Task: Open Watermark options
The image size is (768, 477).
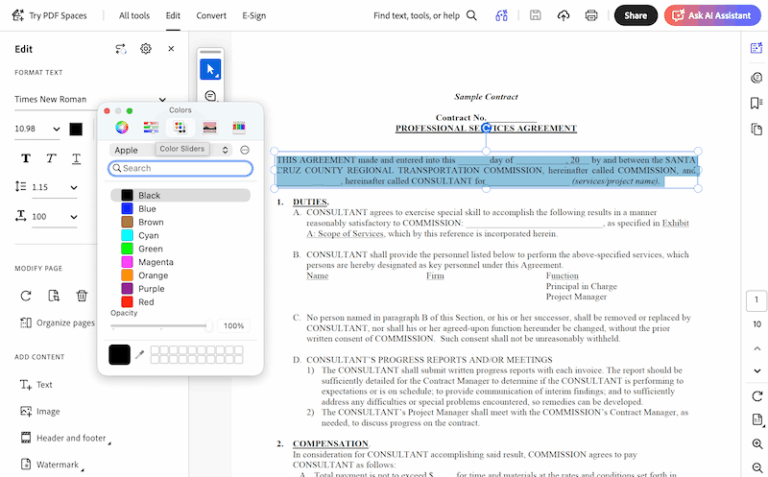Action: 51,465
